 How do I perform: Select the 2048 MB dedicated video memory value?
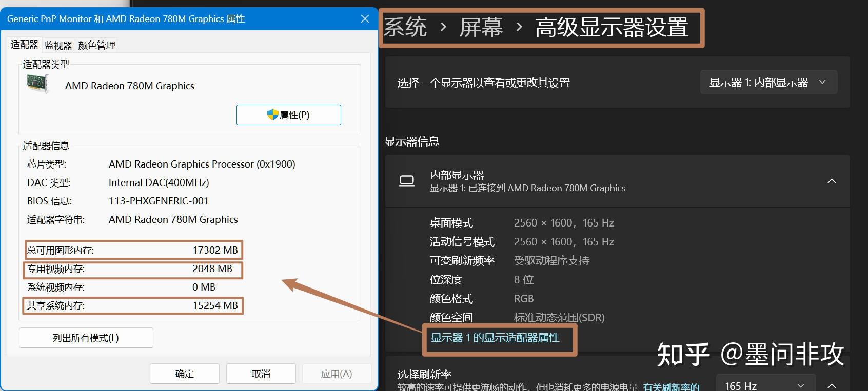tap(212, 269)
